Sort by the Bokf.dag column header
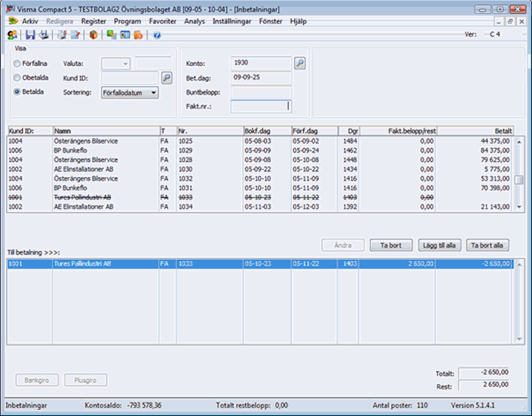The width and height of the screenshot is (532, 416). pos(267,131)
